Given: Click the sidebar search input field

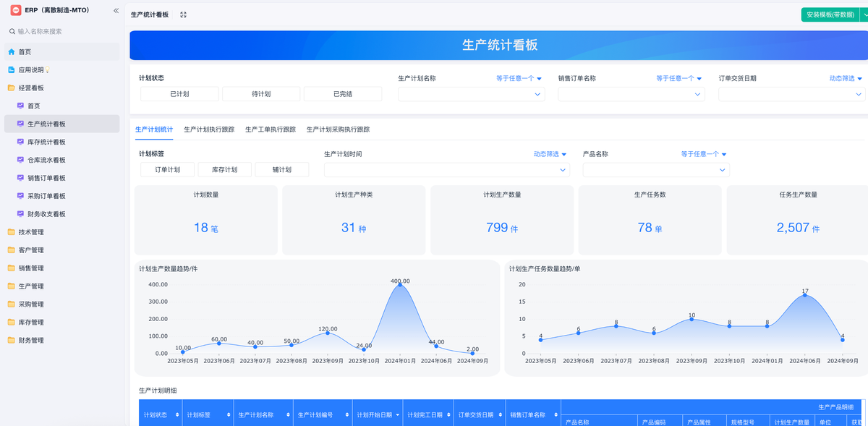Looking at the screenshot, I should click(65, 31).
